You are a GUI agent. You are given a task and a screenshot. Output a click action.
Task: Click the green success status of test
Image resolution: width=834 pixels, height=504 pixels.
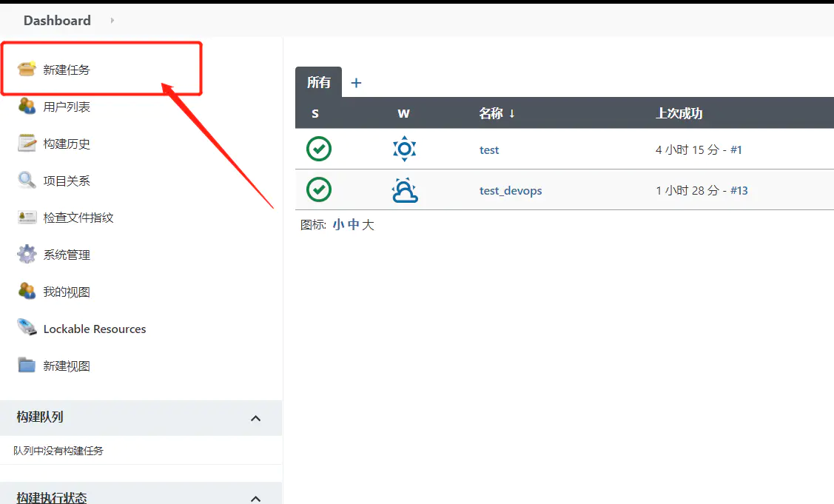pos(319,149)
